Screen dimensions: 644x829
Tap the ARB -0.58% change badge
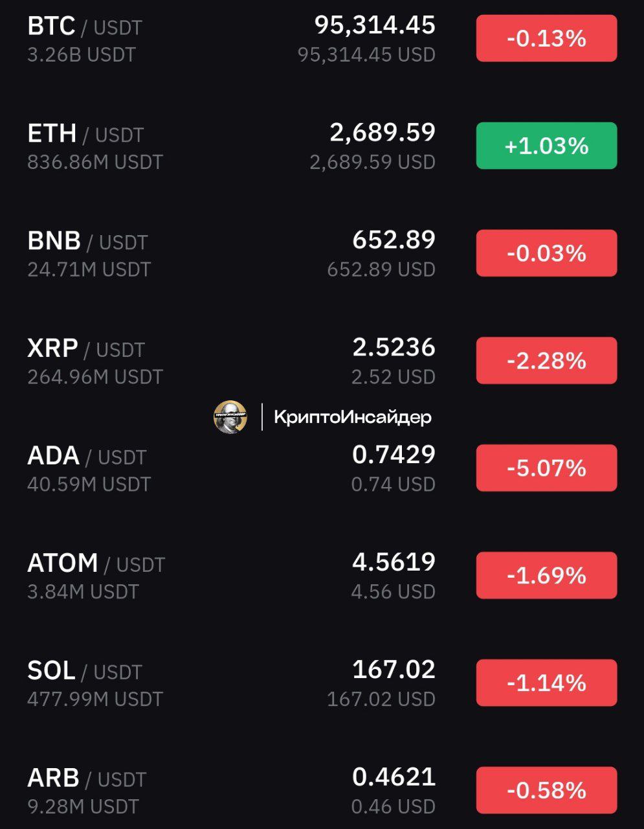(x=546, y=790)
